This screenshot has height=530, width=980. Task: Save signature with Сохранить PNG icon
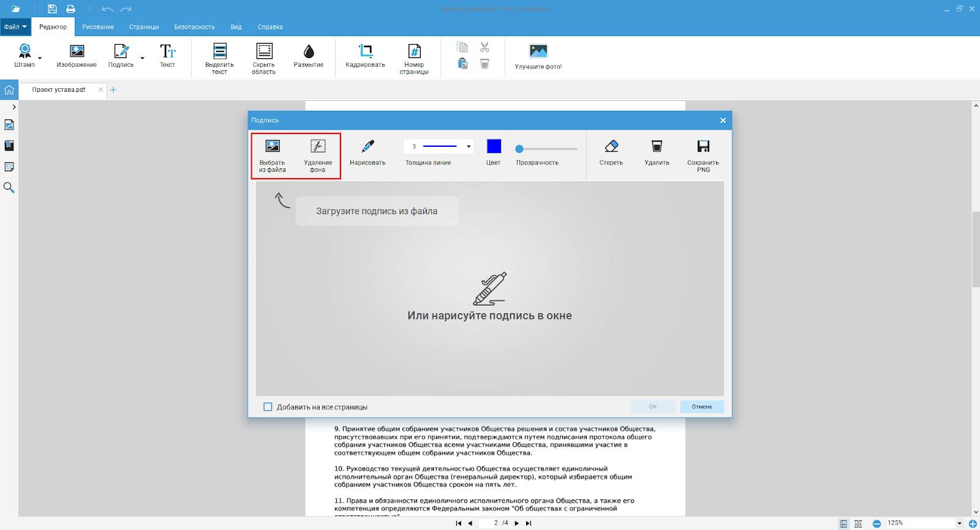tap(703, 155)
